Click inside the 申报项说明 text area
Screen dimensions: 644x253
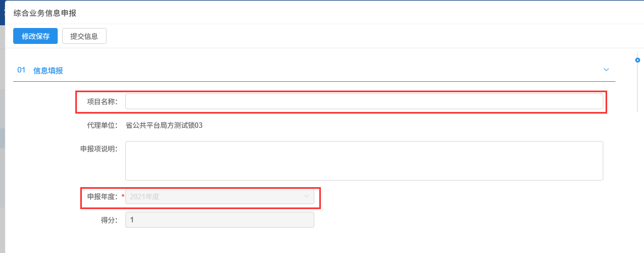pos(364,160)
